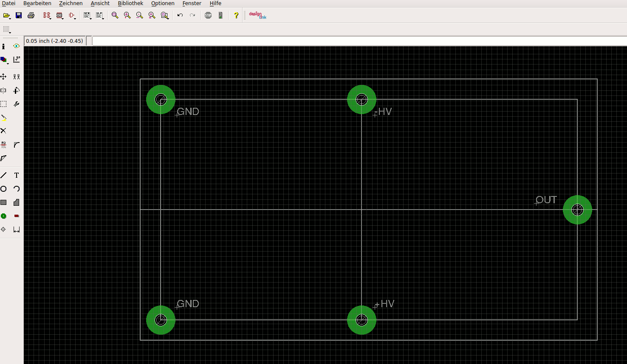Image resolution: width=627 pixels, height=364 pixels.
Task: Click the Stop command icon
Action: [208, 15]
